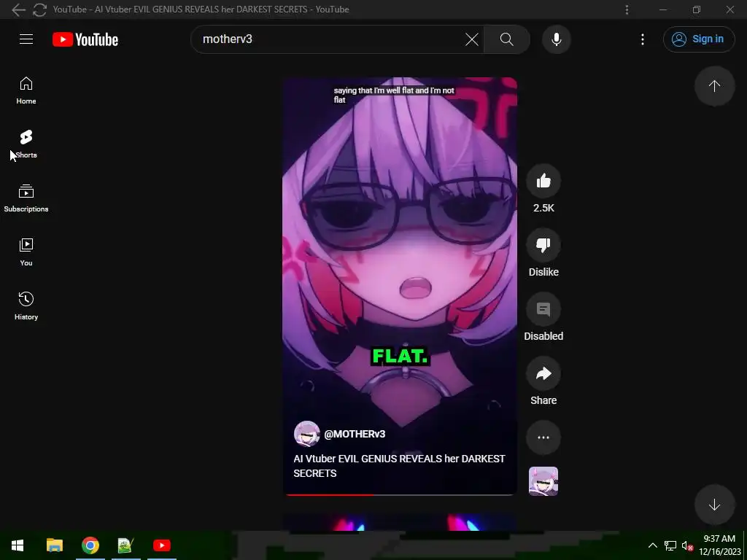This screenshot has height=560, width=747.
Task: Go to previous Short with up arrow
Action: pos(714,86)
